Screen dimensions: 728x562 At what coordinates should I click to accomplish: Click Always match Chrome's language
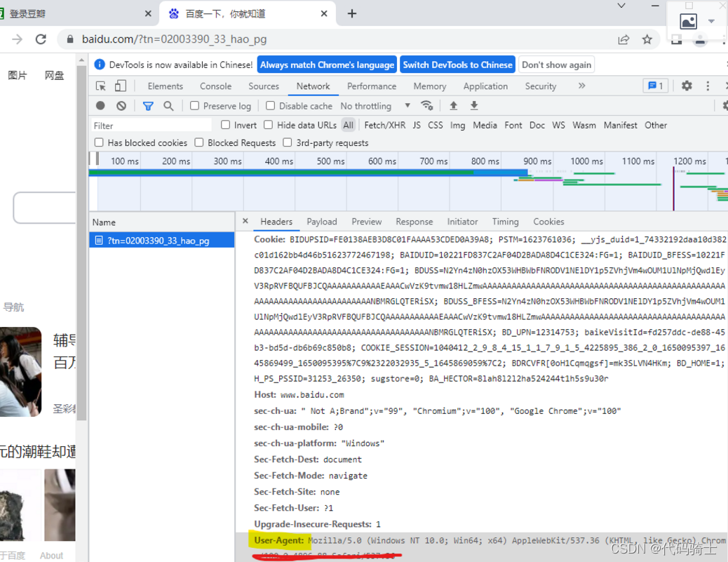pyautogui.click(x=327, y=65)
